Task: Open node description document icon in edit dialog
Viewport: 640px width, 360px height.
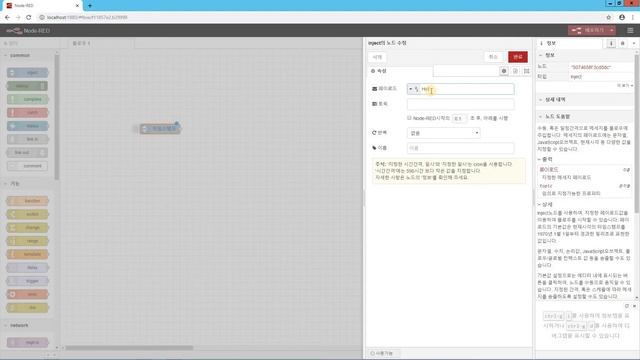Action: click(x=515, y=71)
